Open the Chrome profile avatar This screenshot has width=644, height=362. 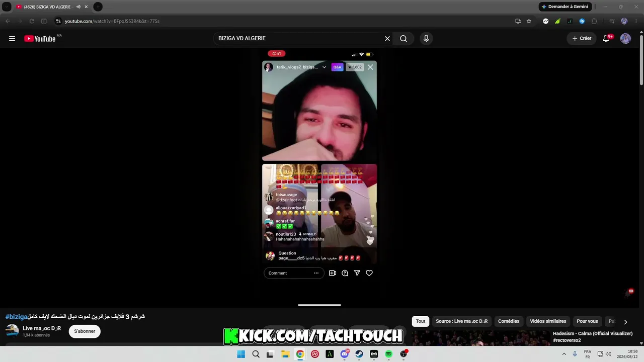tap(624, 21)
